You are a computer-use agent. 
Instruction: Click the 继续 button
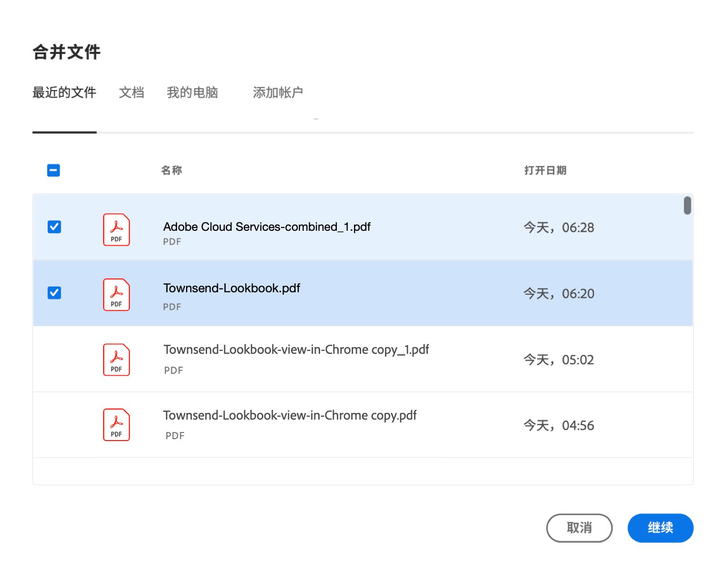click(660, 528)
